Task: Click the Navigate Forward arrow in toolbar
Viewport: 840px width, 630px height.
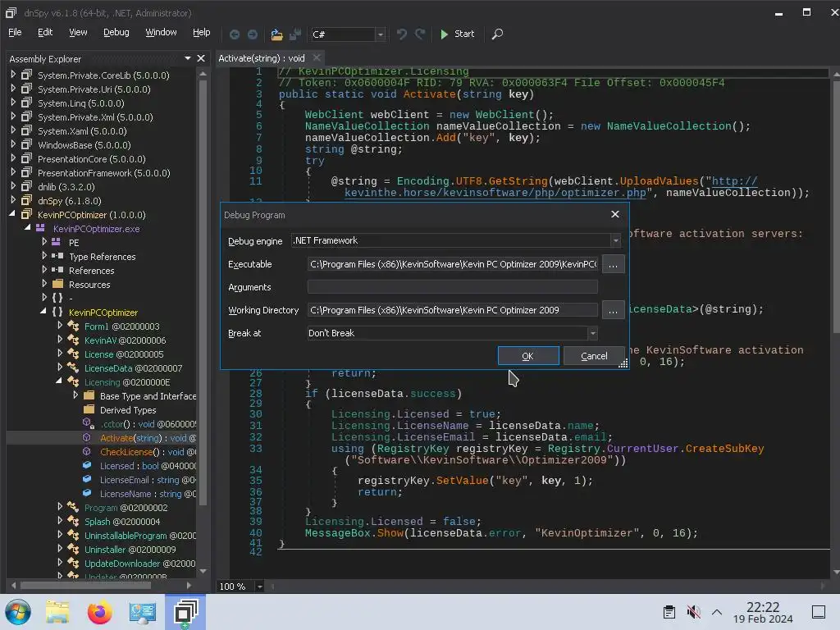Action: coord(253,34)
